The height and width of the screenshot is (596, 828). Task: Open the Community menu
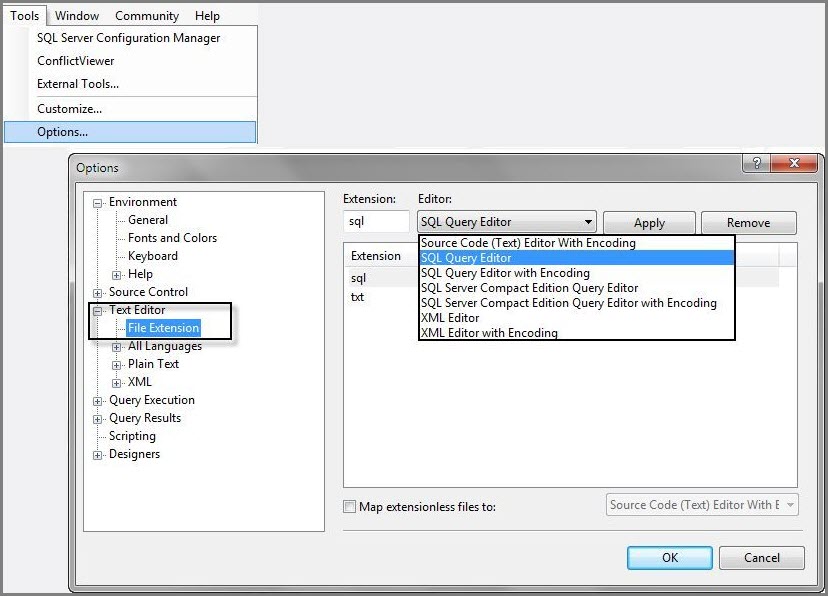147,16
